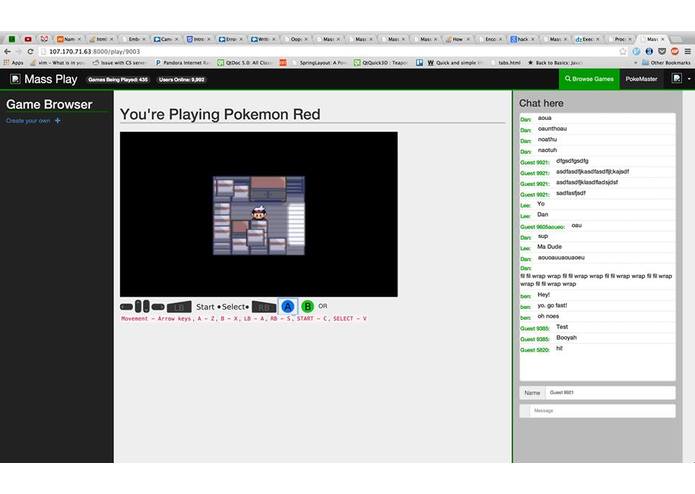
Task: Open the 'Back to Basics' bookmark
Action: coord(555,63)
